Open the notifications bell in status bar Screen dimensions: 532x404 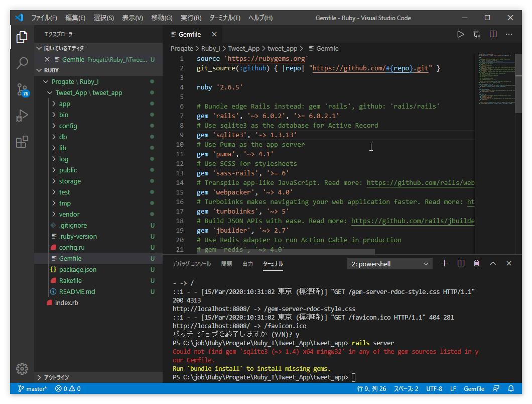[511, 388]
